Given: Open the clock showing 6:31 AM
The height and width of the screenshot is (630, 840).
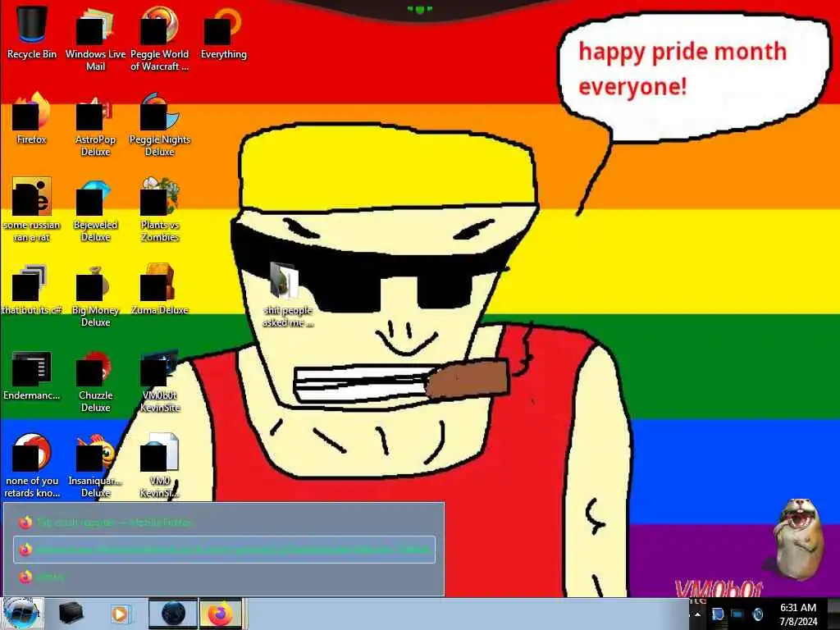Looking at the screenshot, I should (797, 614).
